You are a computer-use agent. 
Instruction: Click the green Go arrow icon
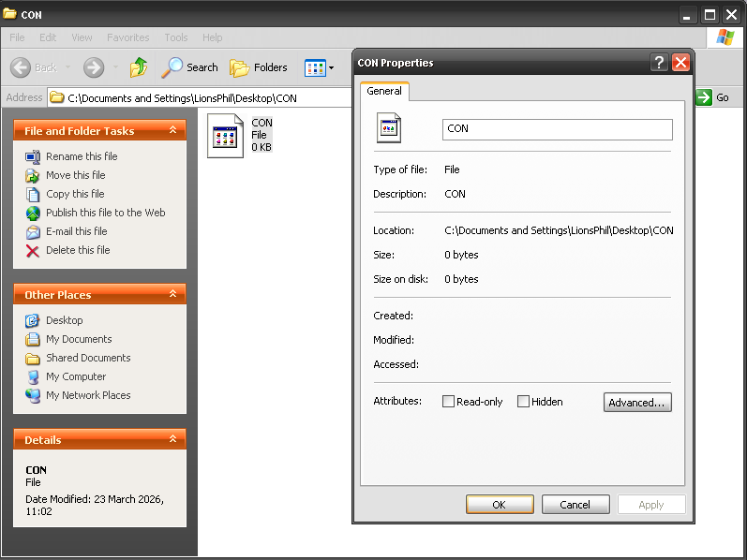tap(704, 97)
